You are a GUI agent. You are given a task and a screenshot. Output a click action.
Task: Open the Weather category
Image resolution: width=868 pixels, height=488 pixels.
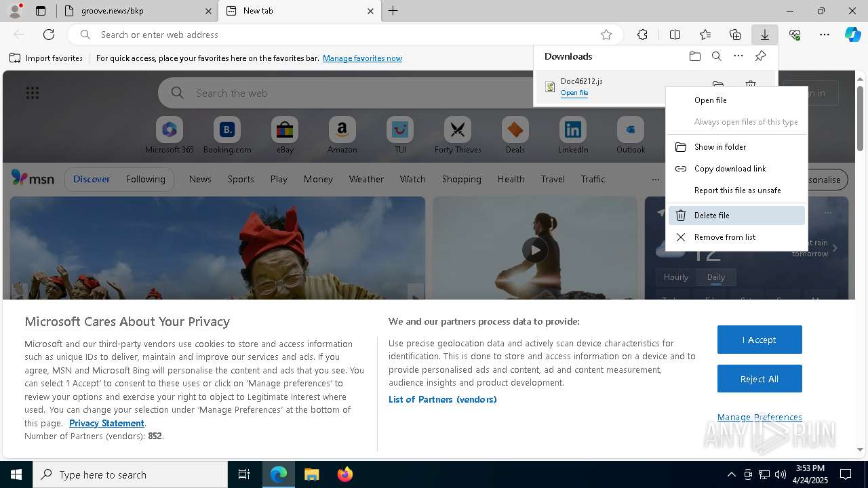coord(366,179)
